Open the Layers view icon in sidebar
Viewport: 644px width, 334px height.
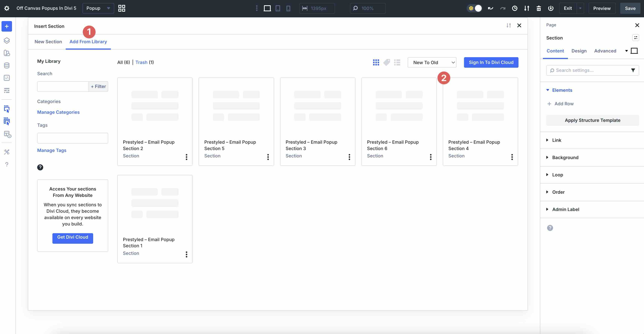coord(7,40)
